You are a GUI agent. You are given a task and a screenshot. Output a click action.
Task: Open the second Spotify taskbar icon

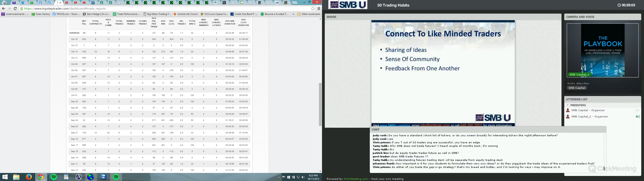tap(116, 177)
